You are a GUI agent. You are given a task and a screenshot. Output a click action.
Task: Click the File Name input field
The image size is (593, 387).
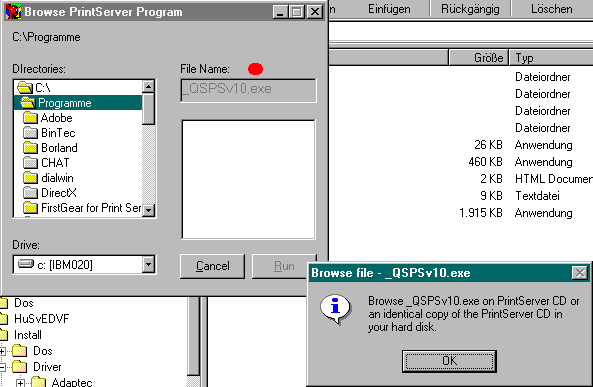coord(248,90)
